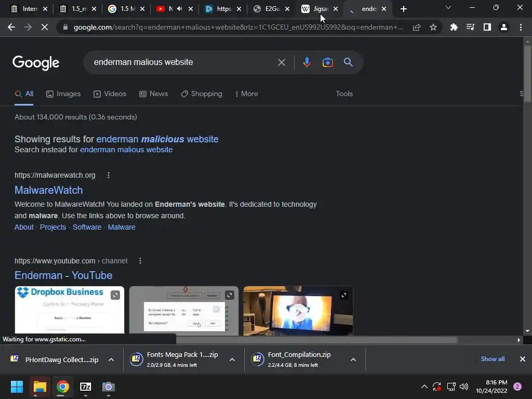
Task: Show hidden system tray icons
Action: tap(424, 387)
